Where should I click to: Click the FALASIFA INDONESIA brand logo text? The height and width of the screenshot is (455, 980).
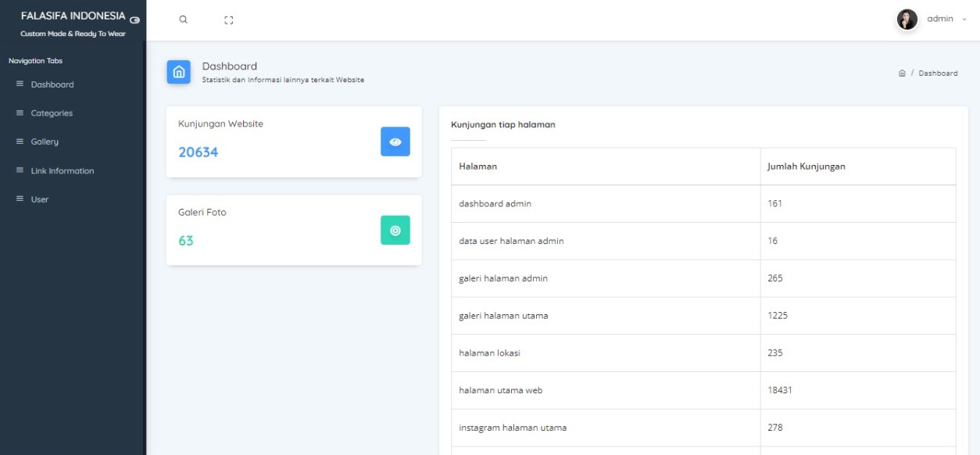(x=73, y=16)
